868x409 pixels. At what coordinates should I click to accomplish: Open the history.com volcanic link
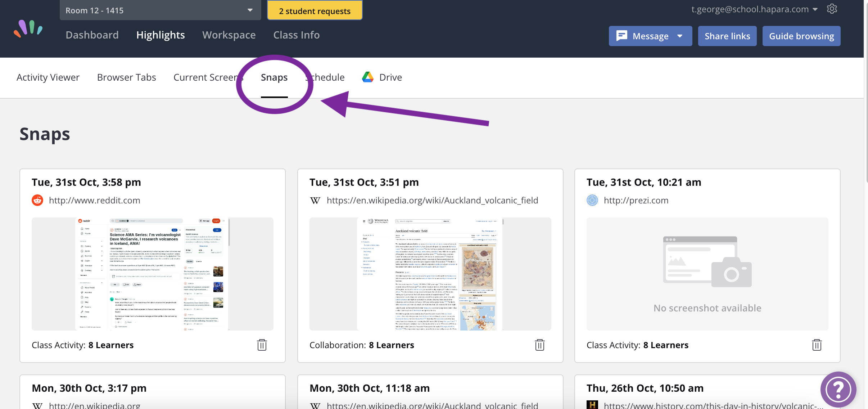pos(714,405)
